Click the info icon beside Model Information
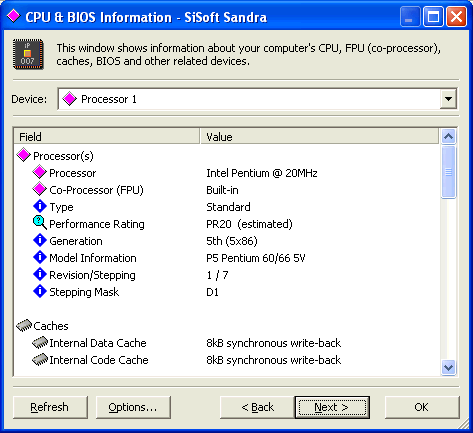Image resolution: width=473 pixels, height=433 pixels. pos(40,257)
